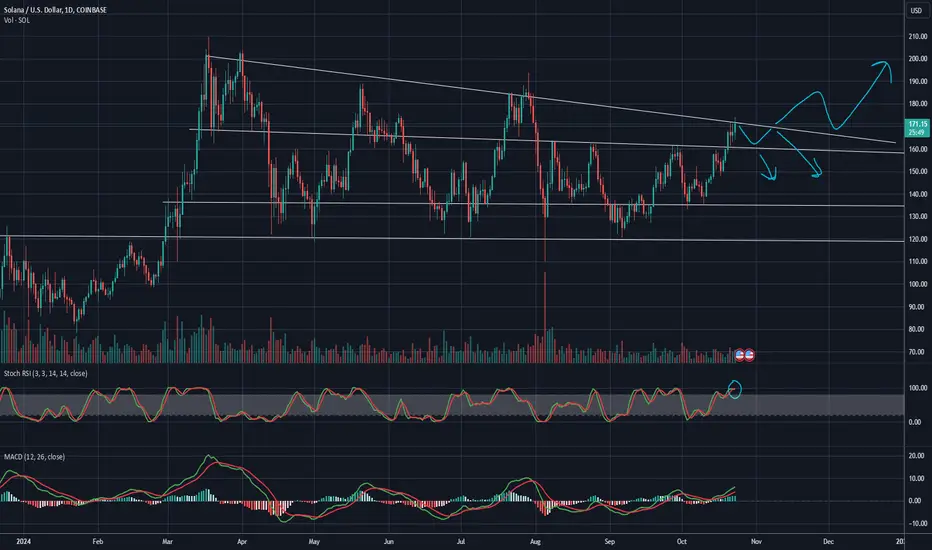The height and width of the screenshot is (550, 932).
Task: Click the Dec label on the time axis
Action: pos(828,542)
